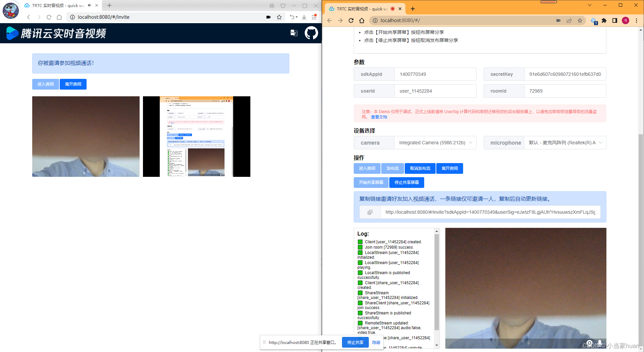Click the local camera video in the right window
Viewport: 644px width, 352px height.
(x=526, y=288)
